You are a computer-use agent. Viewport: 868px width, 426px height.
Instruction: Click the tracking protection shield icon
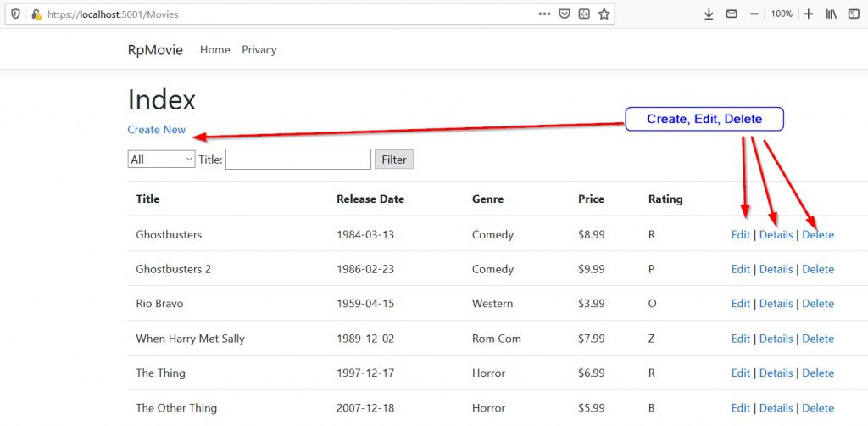(16, 14)
